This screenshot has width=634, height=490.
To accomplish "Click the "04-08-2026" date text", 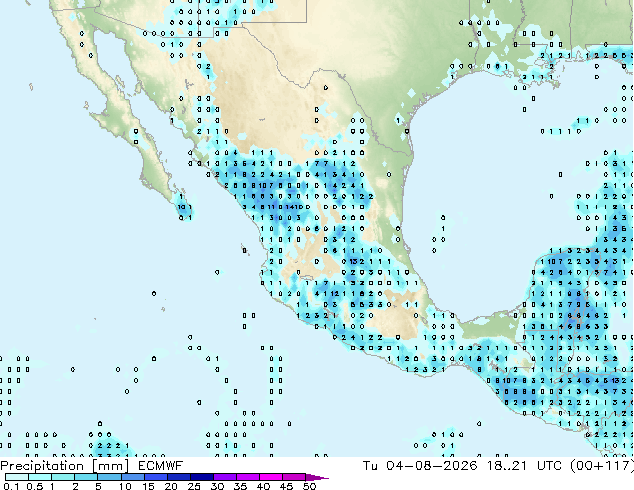I will 431,466.
